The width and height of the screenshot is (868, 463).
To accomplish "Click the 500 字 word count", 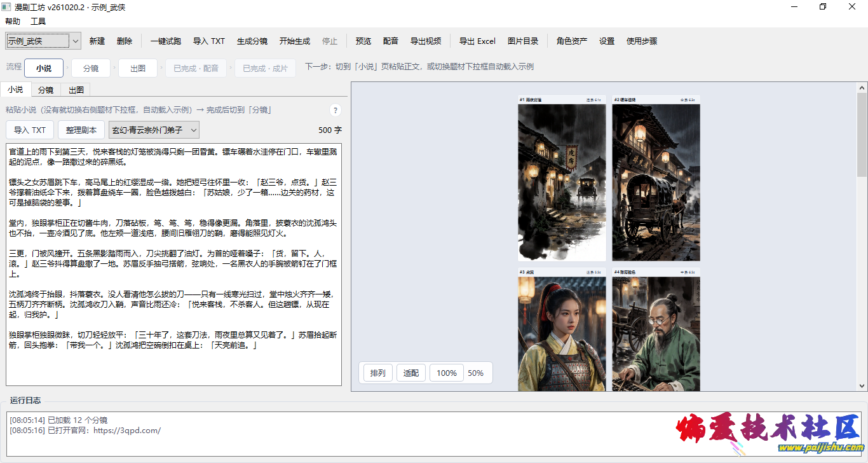I will click(x=330, y=130).
